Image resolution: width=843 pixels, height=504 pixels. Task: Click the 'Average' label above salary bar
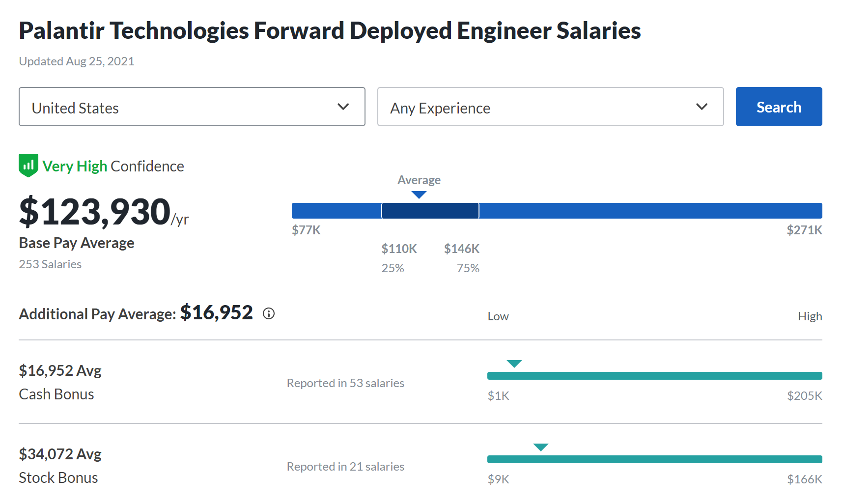pos(419,180)
